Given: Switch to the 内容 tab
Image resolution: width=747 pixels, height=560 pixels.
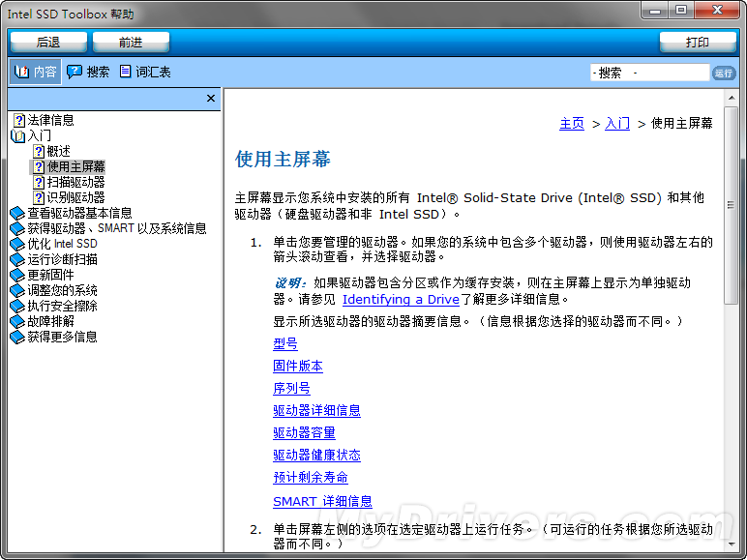Looking at the screenshot, I should 36,72.
